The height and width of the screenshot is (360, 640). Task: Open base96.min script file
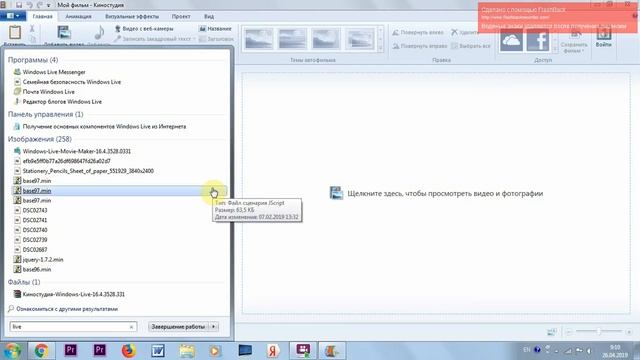tap(32, 269)
